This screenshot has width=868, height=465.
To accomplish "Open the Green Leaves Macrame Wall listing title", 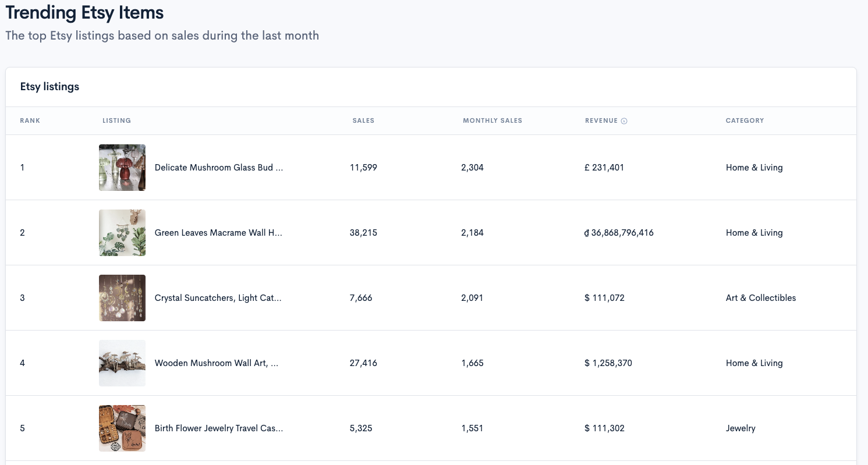I will tap(218, 233).
